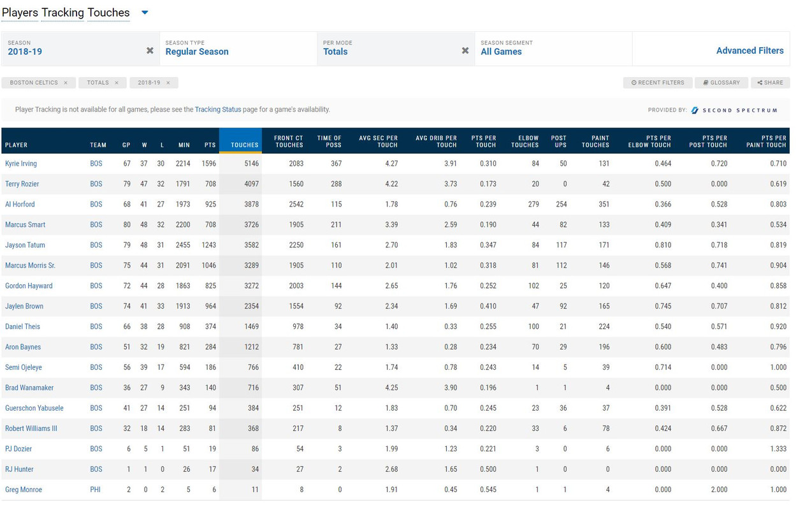Open Jayson Tatum player link
Screen dimensions: 812x510
click(25, 245)
